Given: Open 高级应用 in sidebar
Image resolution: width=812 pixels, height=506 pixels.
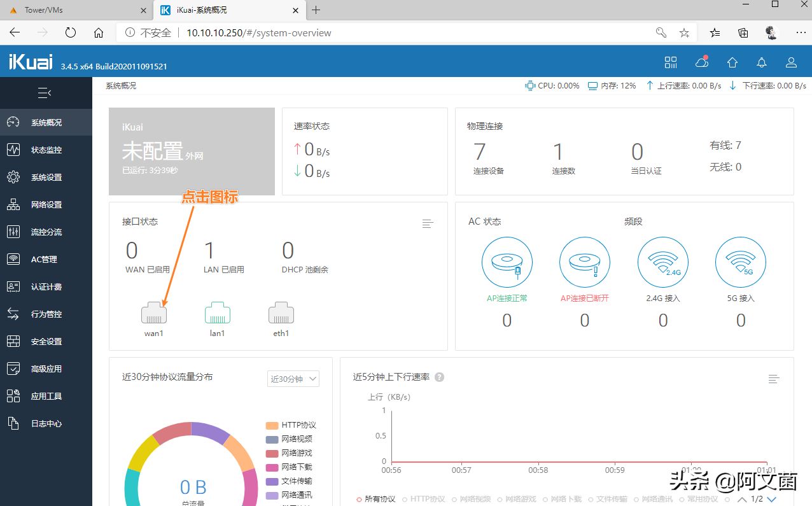Looking at the screenshot, I should click(46, 369).
